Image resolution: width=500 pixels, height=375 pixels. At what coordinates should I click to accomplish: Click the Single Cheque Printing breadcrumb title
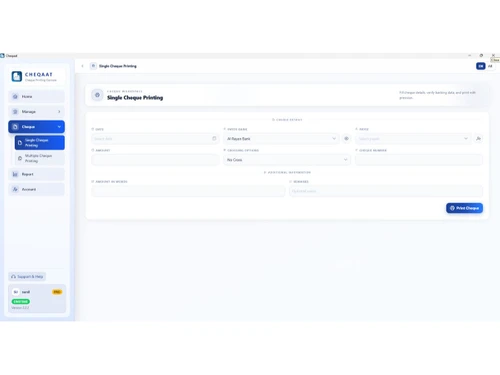118,66
